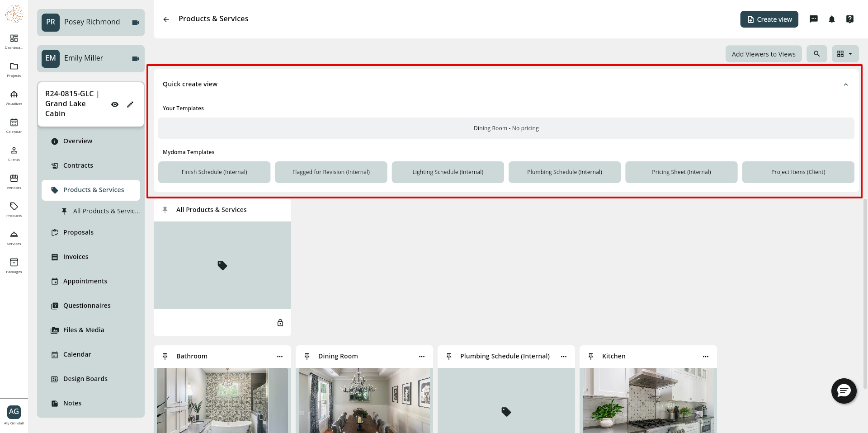
Task: Open the grid layout dropdown
Action: coord(845,54)
